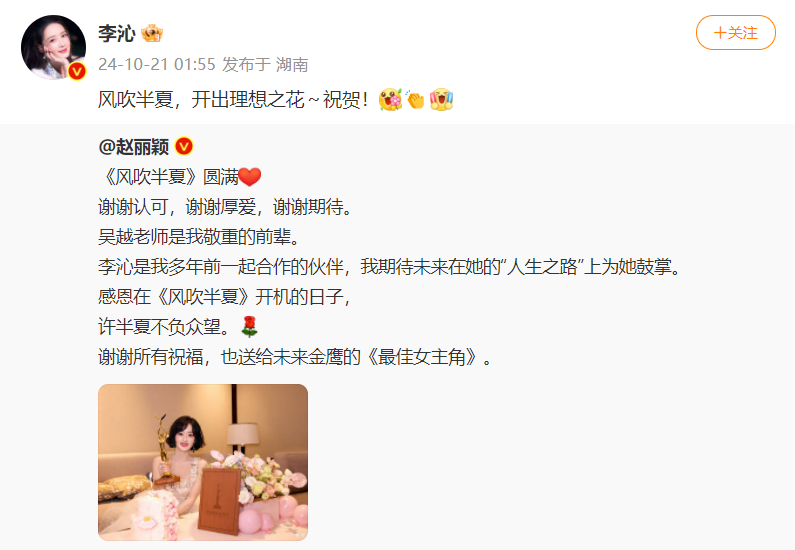Click the line 吴越老师是我敬重的前辈
This screenshot has height=550, width=795.
(199, 237)
